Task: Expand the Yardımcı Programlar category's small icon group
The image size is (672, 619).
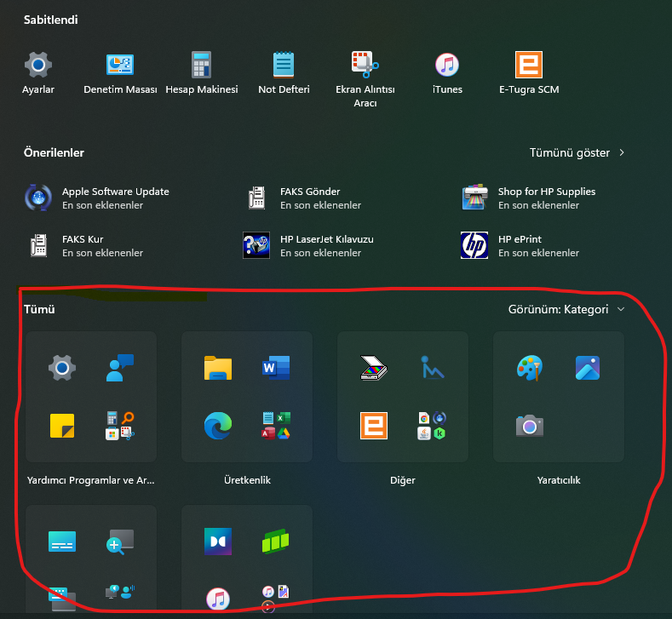Action: click(x=120, y=426)
